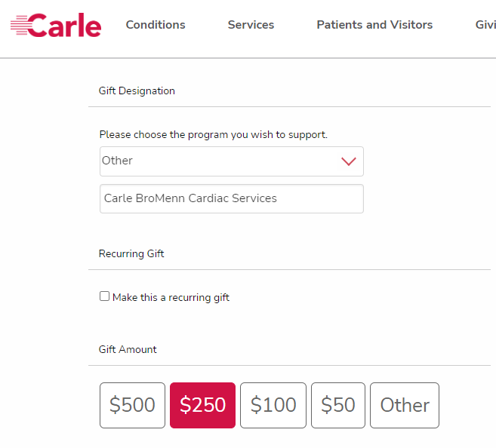
Task: Open the partially visible Giving menu
Action: [x=485, y=25]
